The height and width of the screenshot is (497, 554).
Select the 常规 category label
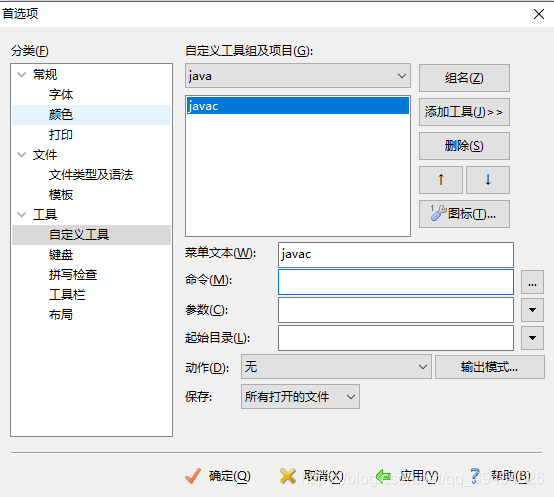45,75
